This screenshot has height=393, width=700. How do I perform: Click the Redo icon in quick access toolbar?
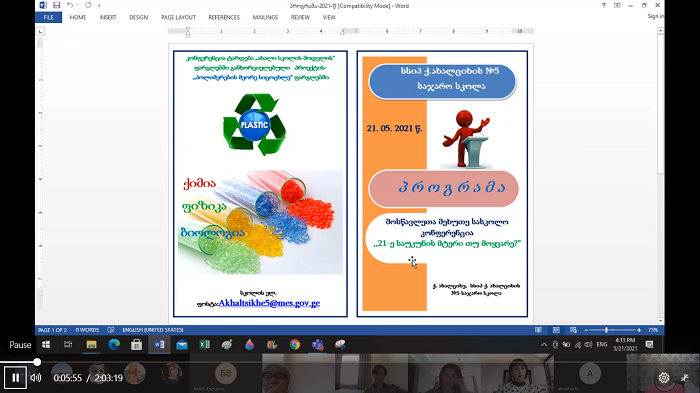[88, 5]
